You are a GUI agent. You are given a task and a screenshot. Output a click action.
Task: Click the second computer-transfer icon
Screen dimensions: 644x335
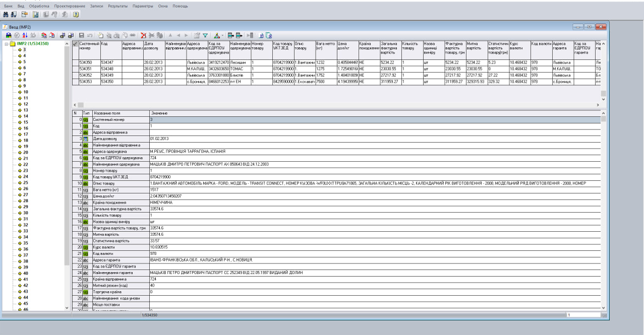[x=71, y=35]
